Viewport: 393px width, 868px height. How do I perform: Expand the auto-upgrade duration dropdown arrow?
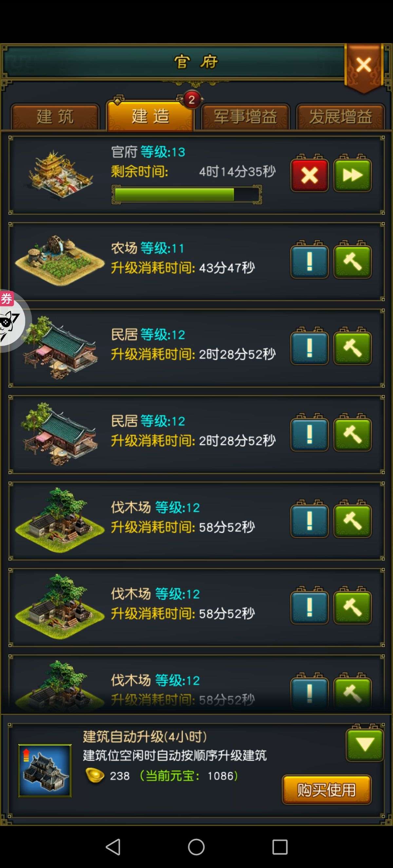point(365,744)
